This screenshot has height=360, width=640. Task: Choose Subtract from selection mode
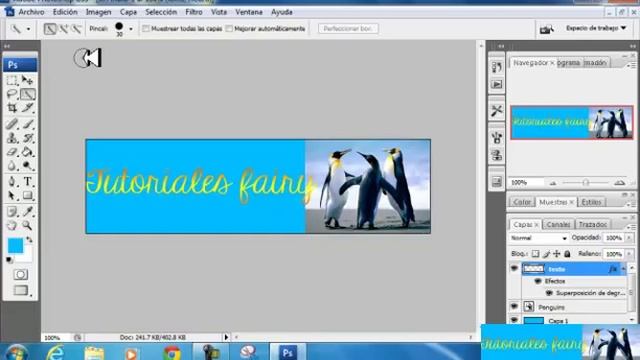tap(76, 29)
